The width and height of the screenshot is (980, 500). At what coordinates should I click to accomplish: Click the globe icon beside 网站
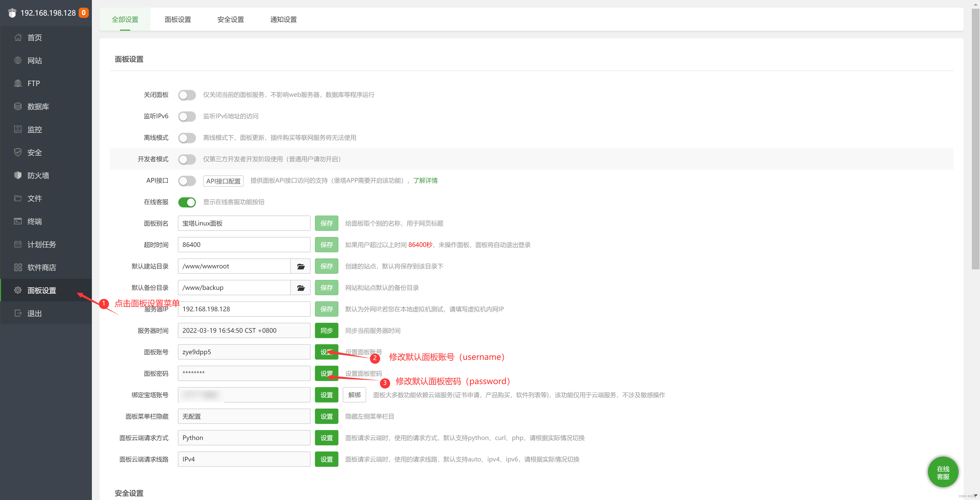click(x=18, y=60)
